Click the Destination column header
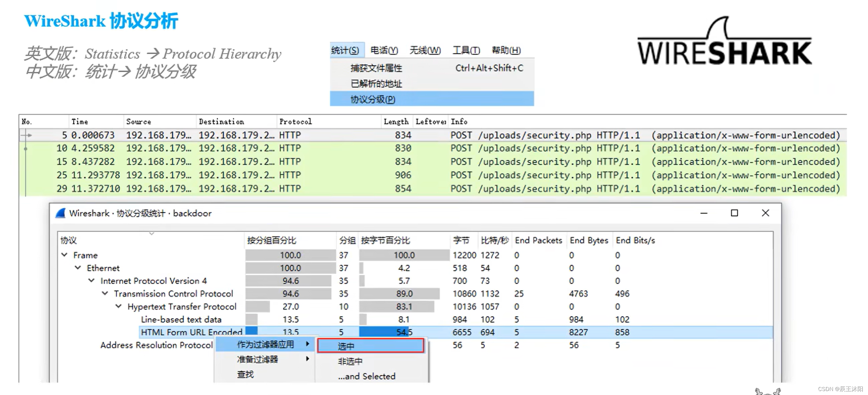868x395 pixels. click(x=237, y=122)
